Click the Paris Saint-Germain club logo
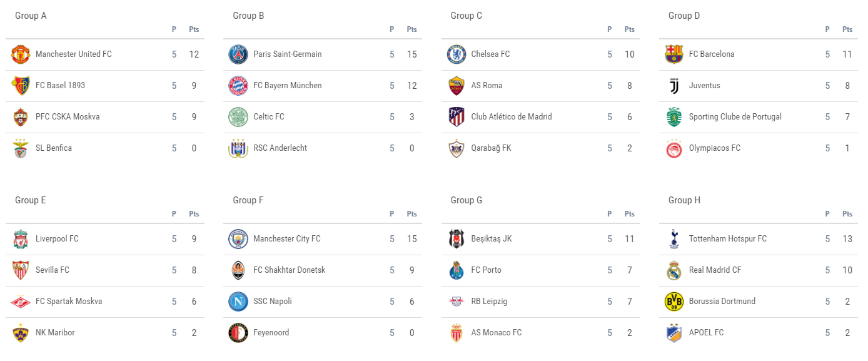Image resolution: width=868 pixels, height=361 pixels. (x=238, y=54)
